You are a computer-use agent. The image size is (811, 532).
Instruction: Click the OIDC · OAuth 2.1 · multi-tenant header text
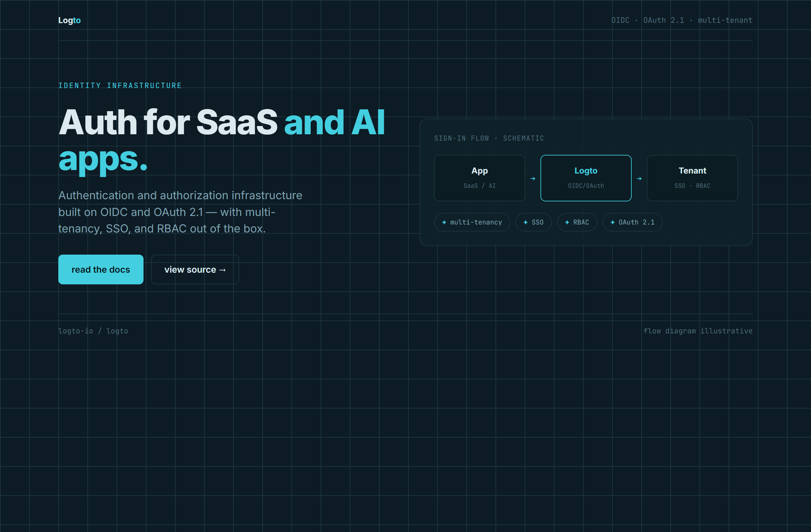pyautogui.click(x=681, y=20)
